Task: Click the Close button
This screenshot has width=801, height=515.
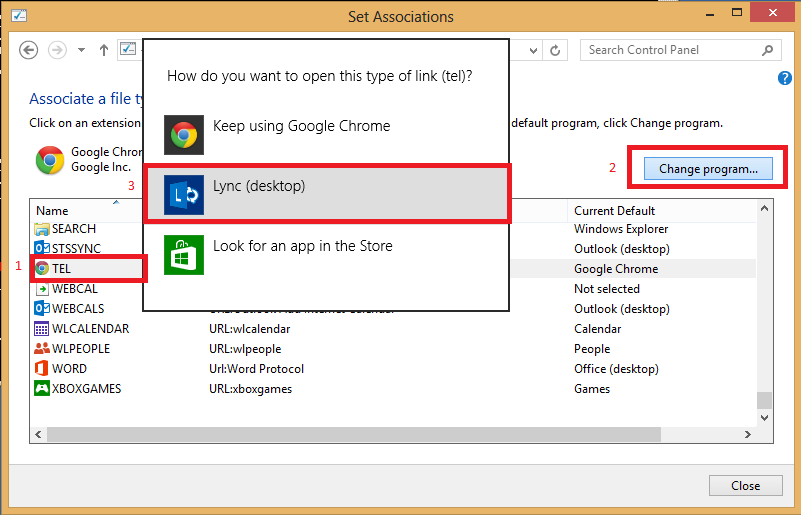Action: [745, 485]
